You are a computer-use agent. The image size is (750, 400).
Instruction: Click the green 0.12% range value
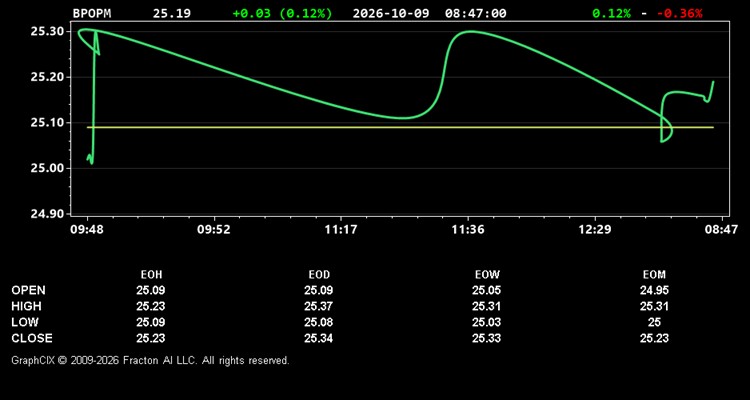[x=612, y=13]
